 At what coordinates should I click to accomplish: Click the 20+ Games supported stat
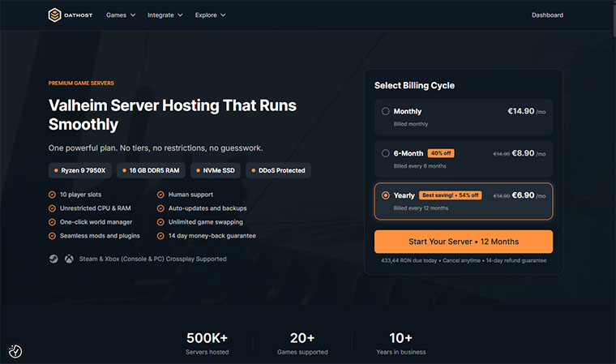302,343
